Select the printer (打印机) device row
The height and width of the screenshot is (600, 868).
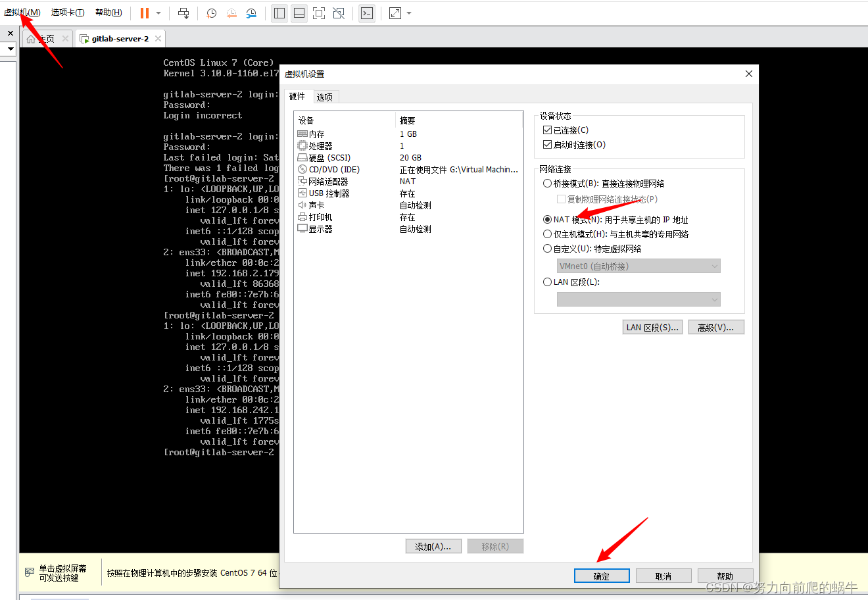coord(408,217)
